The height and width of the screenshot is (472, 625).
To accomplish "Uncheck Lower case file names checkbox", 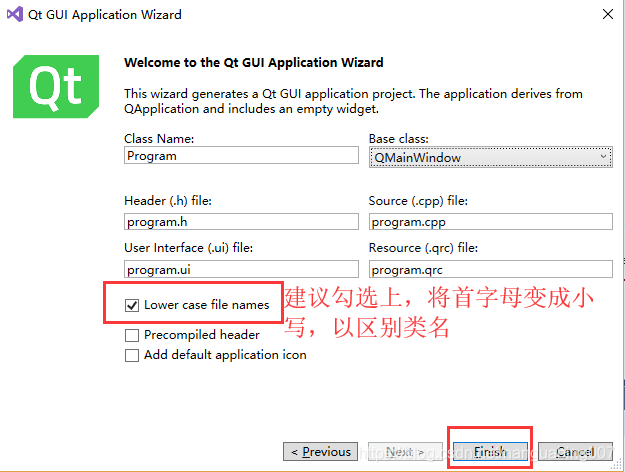I will tap(132, 305).
